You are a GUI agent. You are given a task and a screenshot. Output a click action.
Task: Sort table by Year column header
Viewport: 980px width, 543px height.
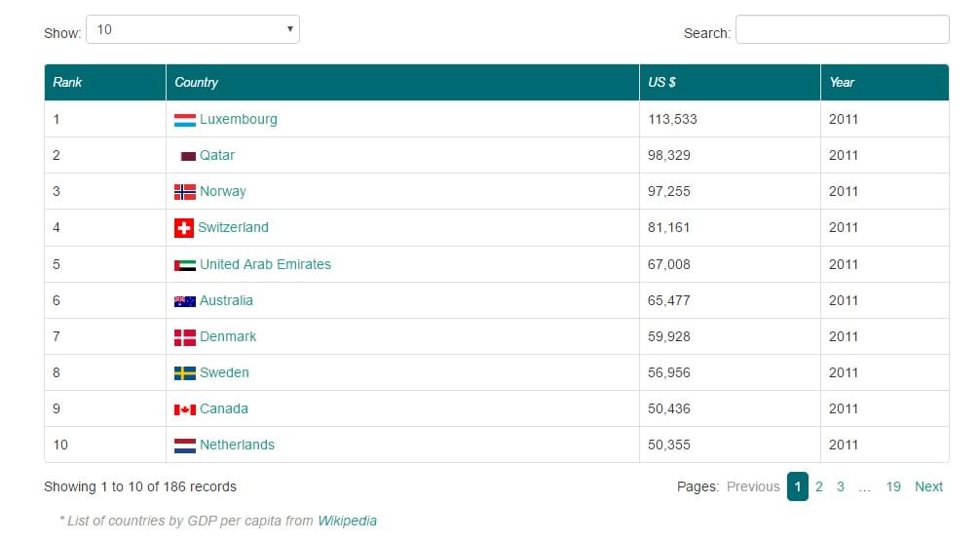coord(842,83)
